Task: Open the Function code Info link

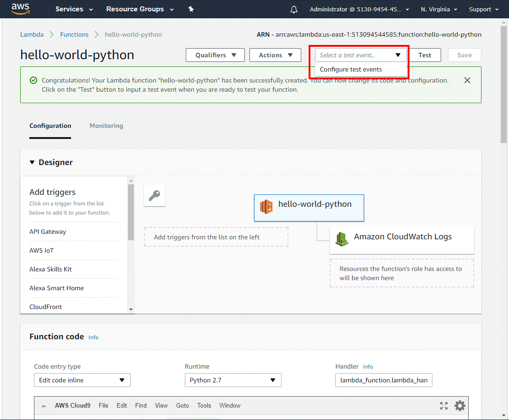Action: point(94,337)
